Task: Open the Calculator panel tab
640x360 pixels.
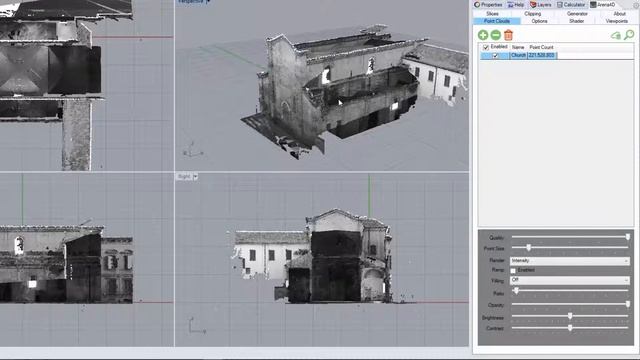Action: point(571,4)
